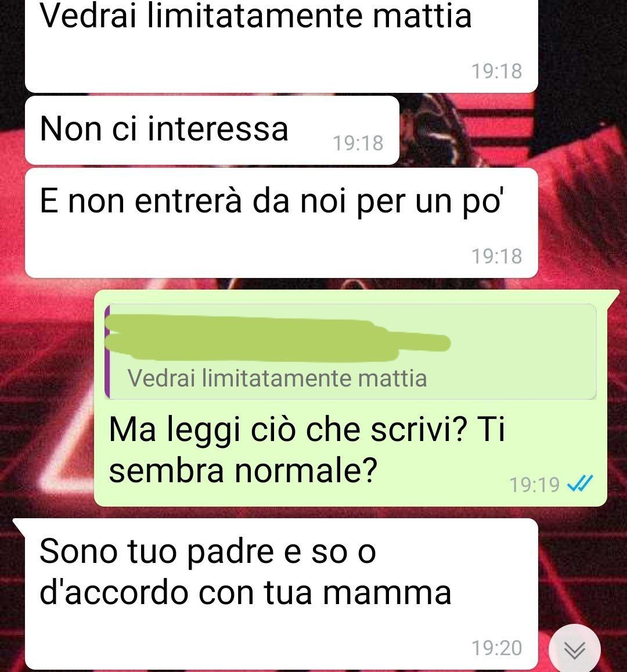Screen dimensions: 627x672
Task: Tap the 19:18 timestamp under 'E non entrerà'
Action: (496, 256)
